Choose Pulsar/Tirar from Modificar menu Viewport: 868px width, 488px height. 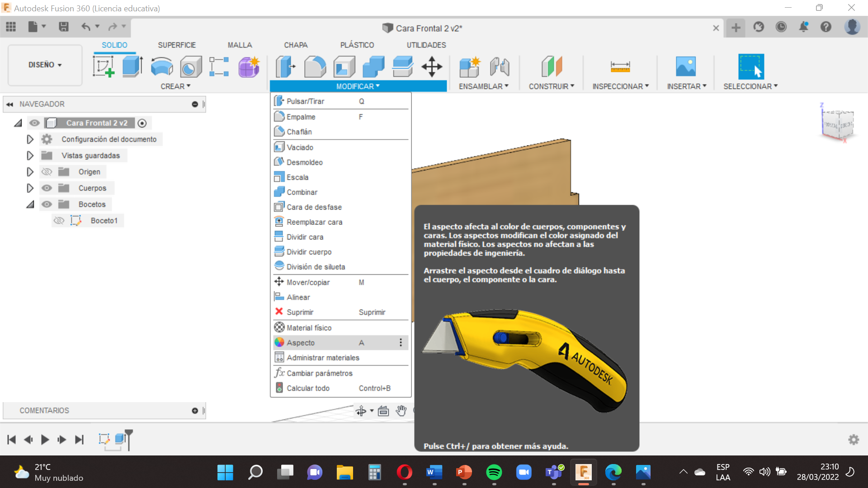(x=340, y=101)
